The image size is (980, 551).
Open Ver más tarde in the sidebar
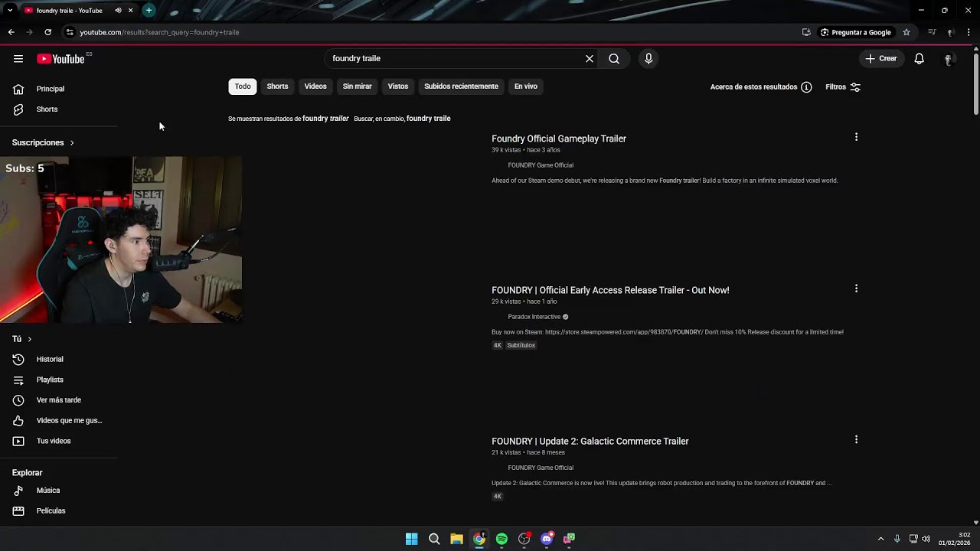58,400
